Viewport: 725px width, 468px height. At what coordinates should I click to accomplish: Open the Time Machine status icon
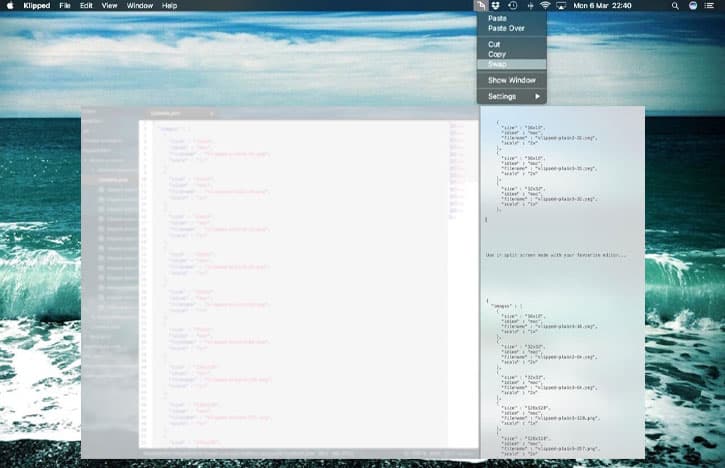click(512, 6)
